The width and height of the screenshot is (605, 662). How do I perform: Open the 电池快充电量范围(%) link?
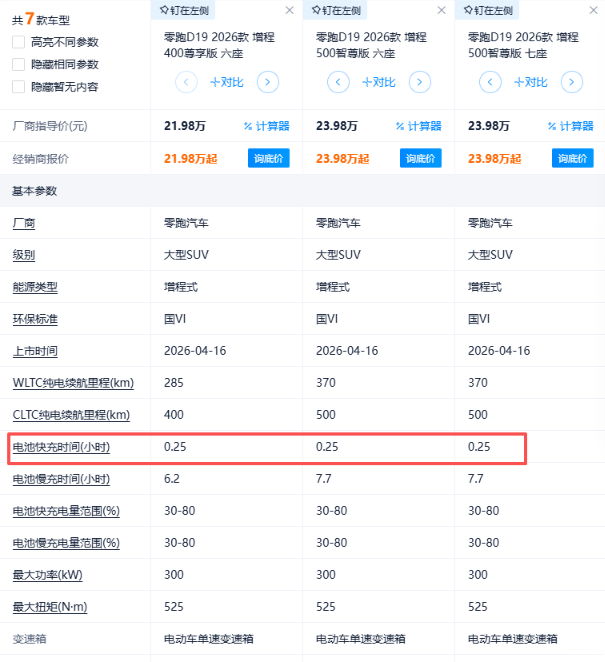pyautogui.click(x=66, y=511)
